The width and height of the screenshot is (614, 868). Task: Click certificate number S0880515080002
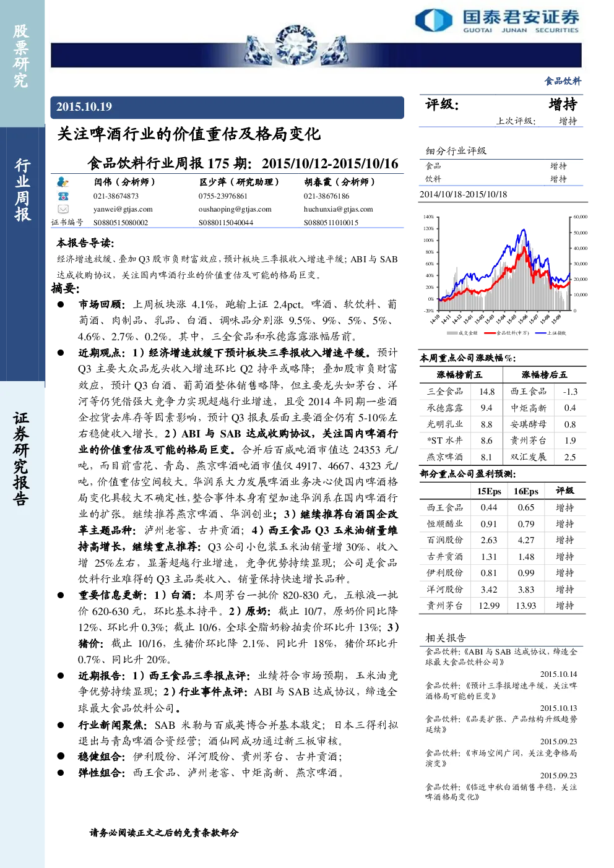(x=121, y=223)
